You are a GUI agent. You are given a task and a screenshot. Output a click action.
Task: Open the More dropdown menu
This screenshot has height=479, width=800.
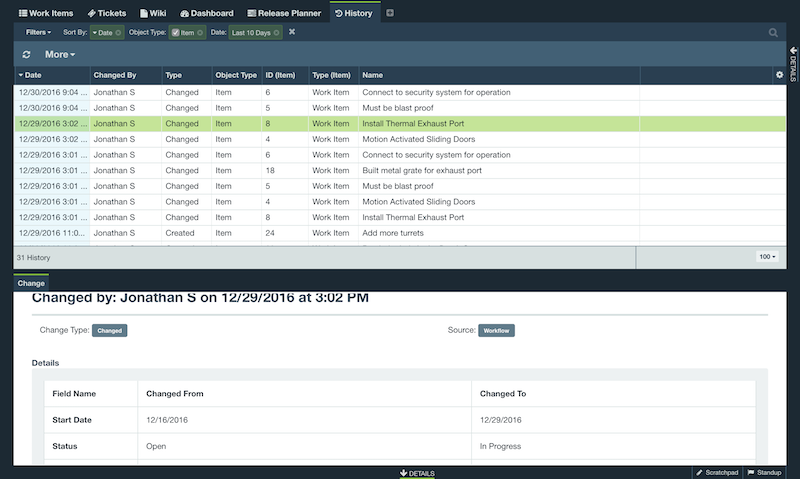[x=60, y=55]
